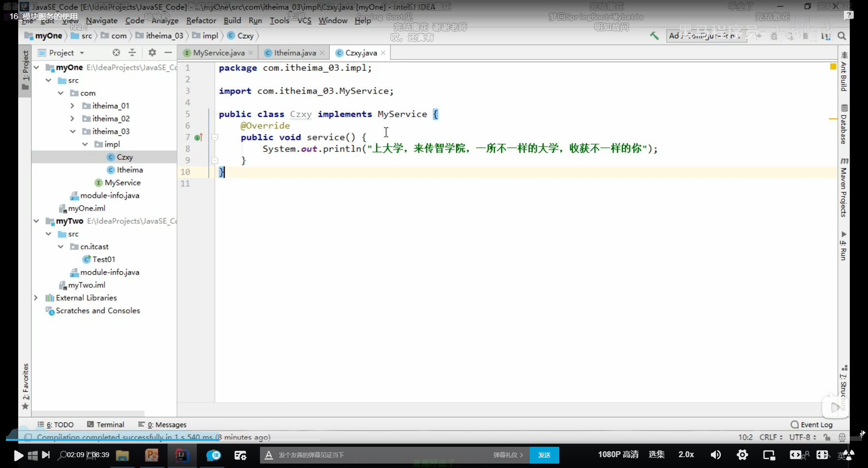Open the Run menu
This screenshot has width=868, height=468.
[x=255, y=21]
